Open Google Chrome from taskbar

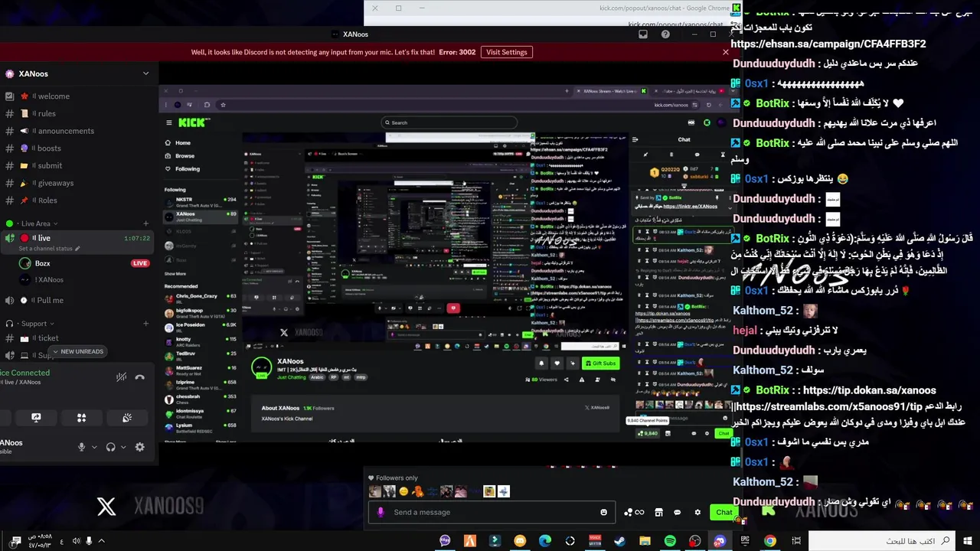pos(770,541)
